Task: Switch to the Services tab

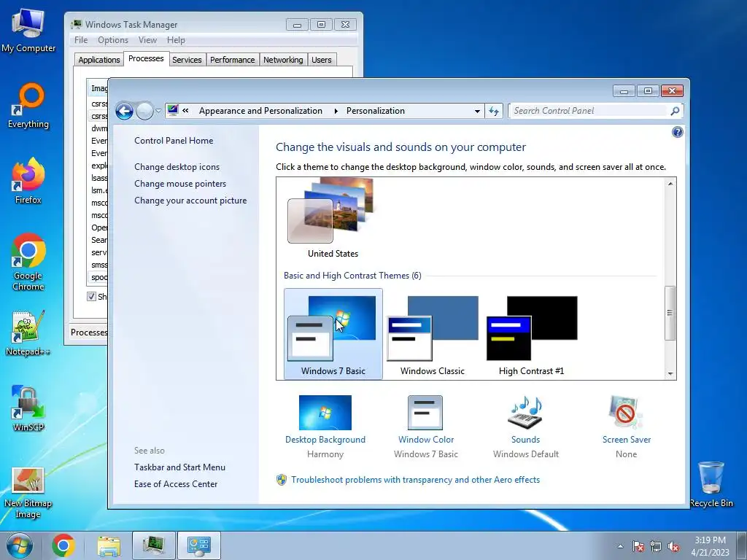Action: 187,60
